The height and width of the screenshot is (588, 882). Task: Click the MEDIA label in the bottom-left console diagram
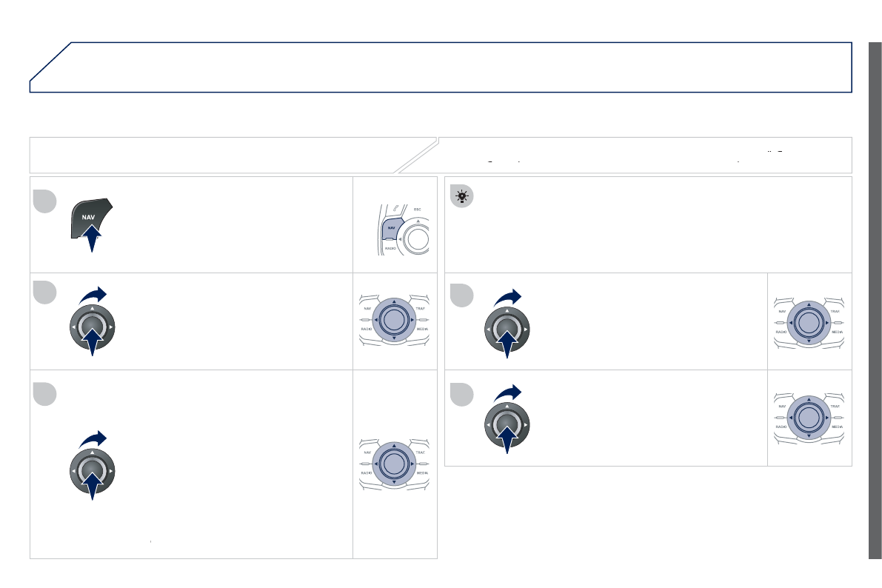[x=422, y=472]
